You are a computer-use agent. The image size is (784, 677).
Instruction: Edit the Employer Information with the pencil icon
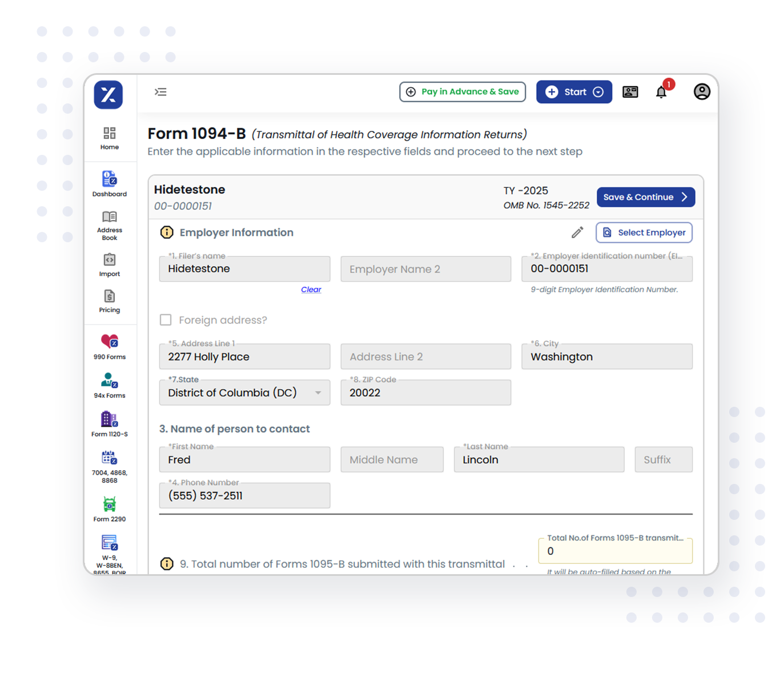tap(577, 232)
